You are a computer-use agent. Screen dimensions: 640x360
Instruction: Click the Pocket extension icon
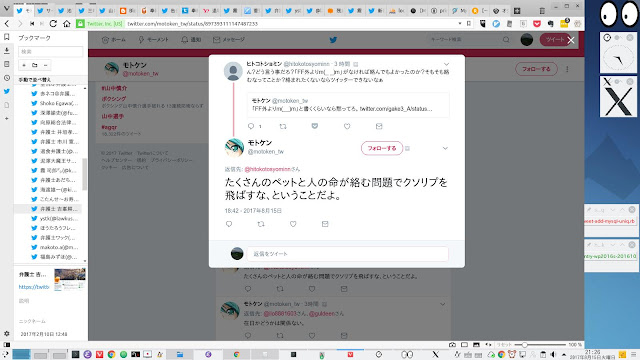537,24
